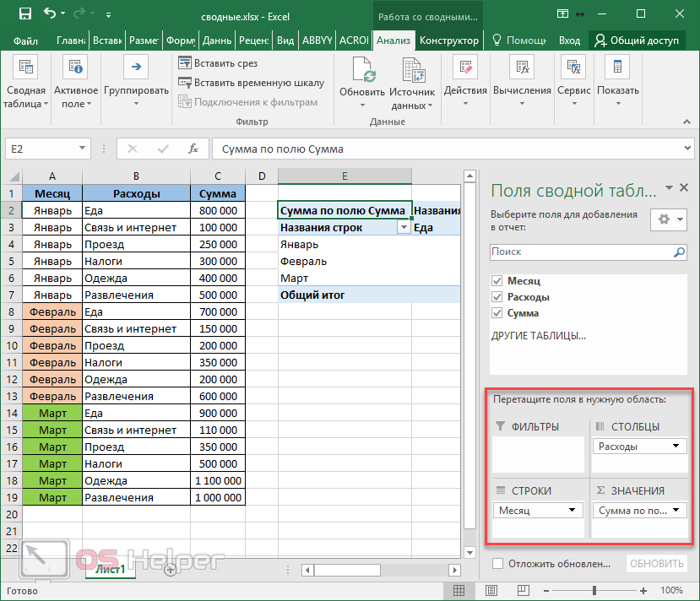
Task: Click the Сводная таблица ribbon icon
Action: pos(25,69)
